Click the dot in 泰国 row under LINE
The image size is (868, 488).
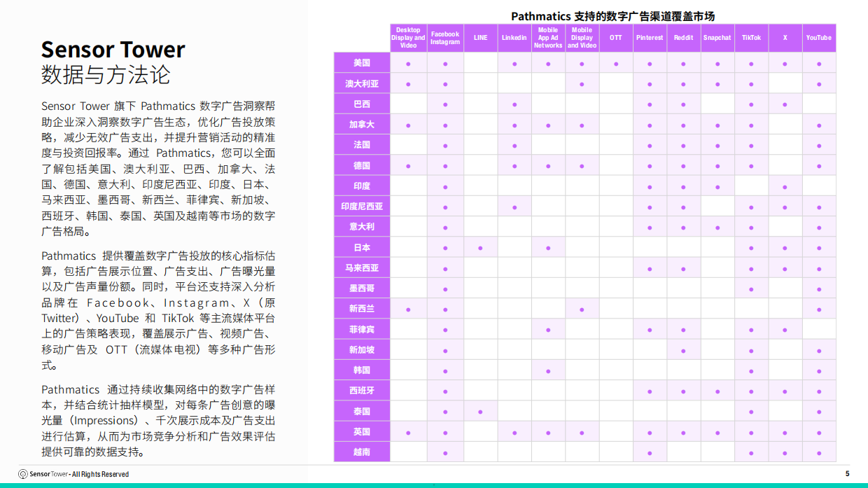(480, 412)
